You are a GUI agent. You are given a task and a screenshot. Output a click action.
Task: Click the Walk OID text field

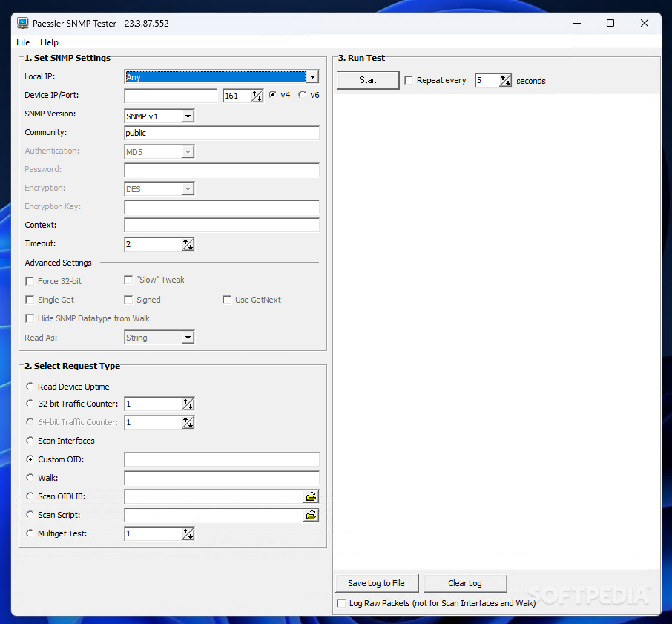click(222, 478)
